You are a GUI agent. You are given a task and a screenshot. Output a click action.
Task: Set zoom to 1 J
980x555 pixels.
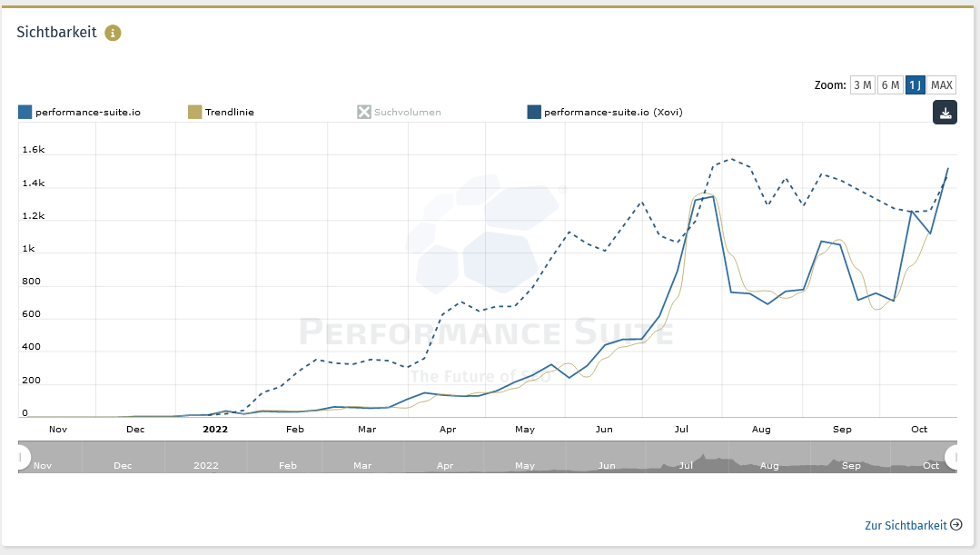(915, 85)
